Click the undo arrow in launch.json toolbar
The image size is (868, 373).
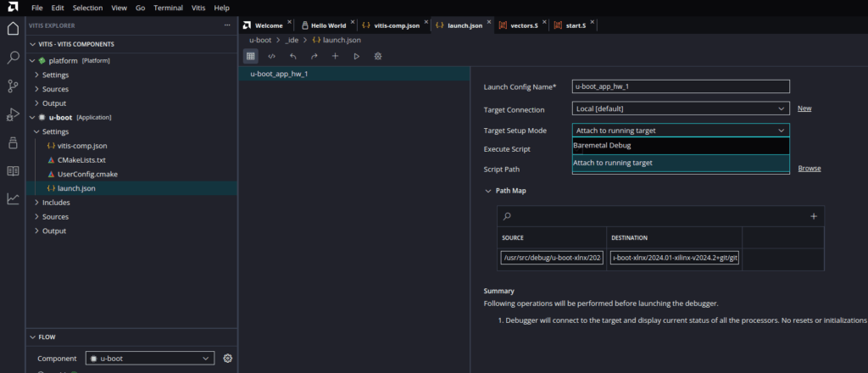[x=292, y=56]
